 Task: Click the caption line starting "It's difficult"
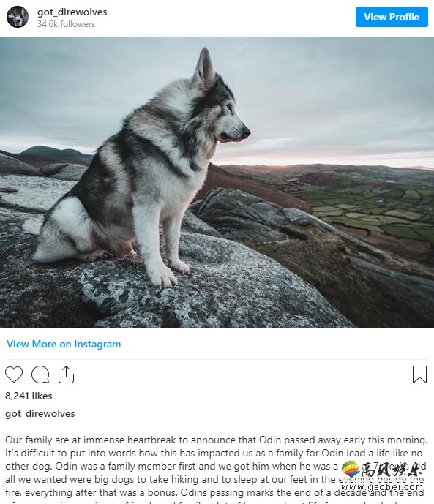214,453
